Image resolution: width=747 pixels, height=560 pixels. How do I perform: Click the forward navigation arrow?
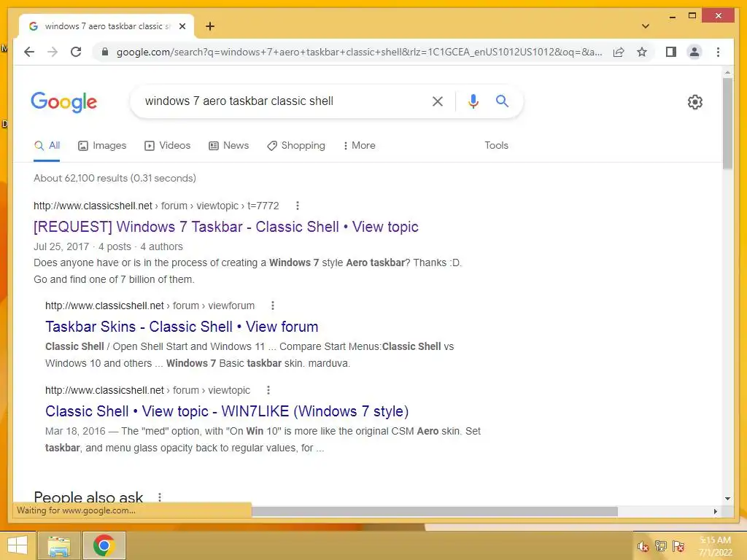pos(53,52)
